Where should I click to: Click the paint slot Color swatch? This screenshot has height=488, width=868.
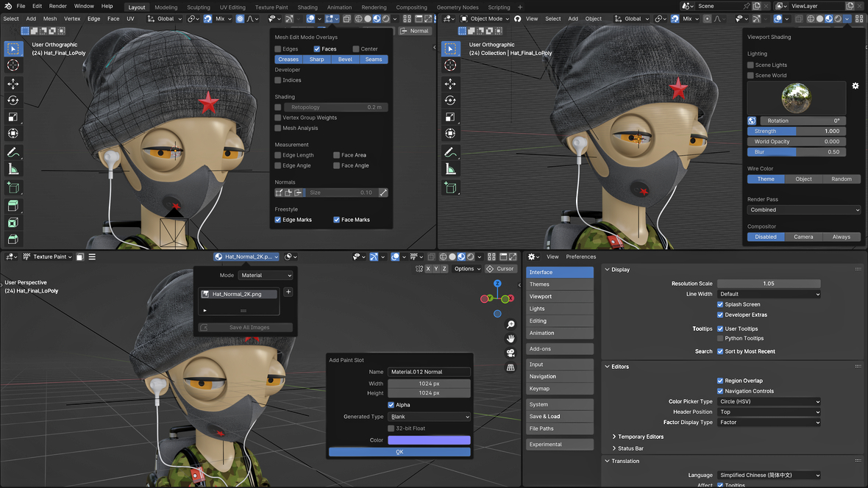coord(430,440)
